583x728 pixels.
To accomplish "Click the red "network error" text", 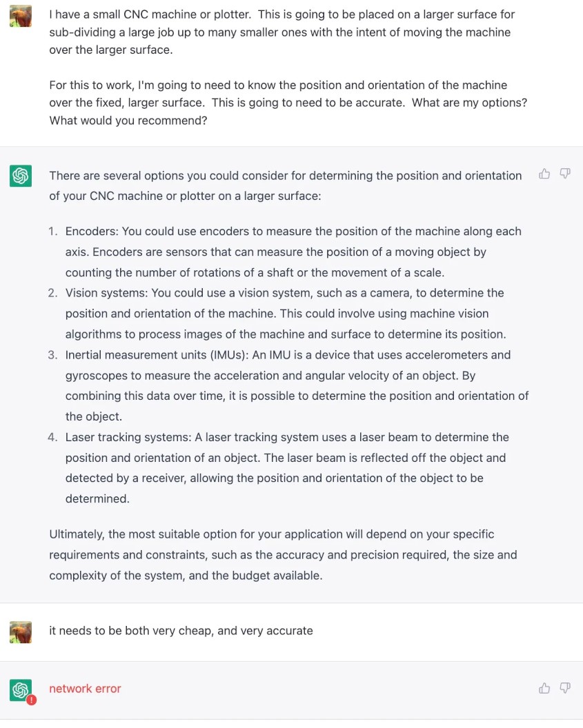I will 85,689.
